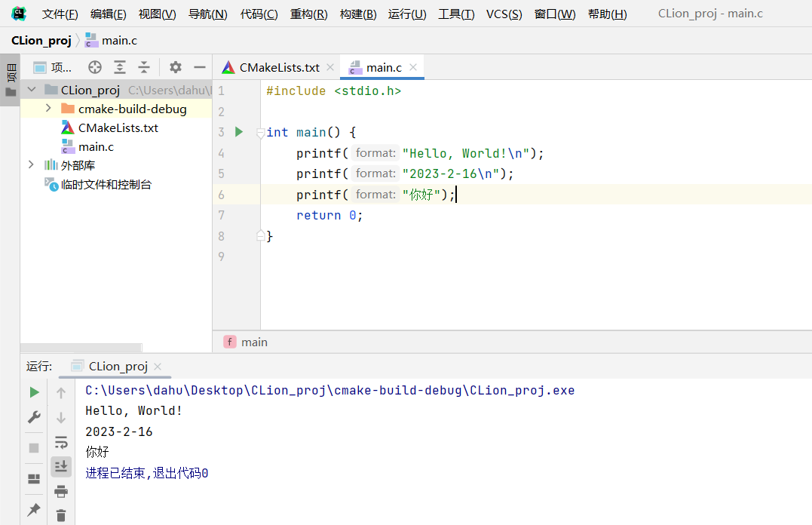Click line number 5 in the gutter
Image resolution: width=812 pixels, height=525 pixels.
coord(221,173)
